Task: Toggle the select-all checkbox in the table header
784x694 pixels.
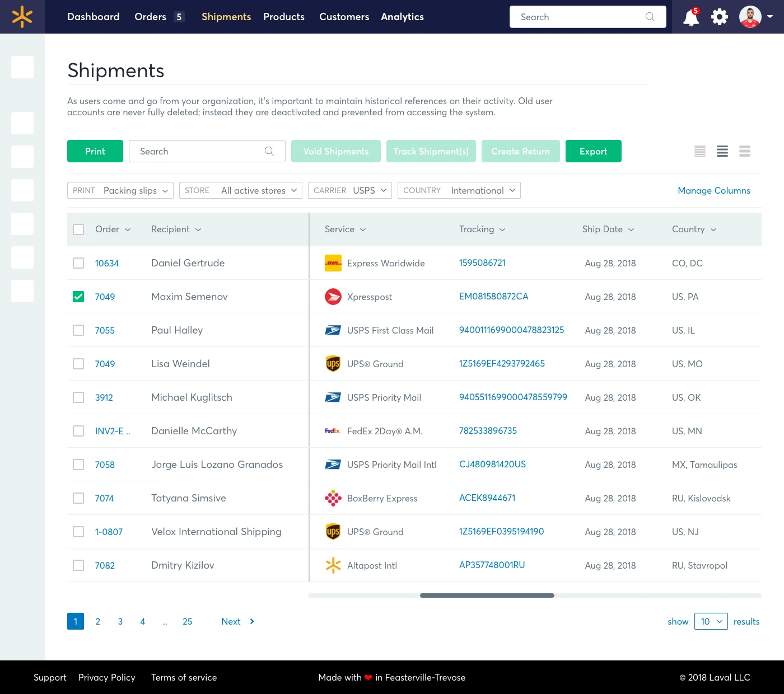Action: click(x=78, y=229)
